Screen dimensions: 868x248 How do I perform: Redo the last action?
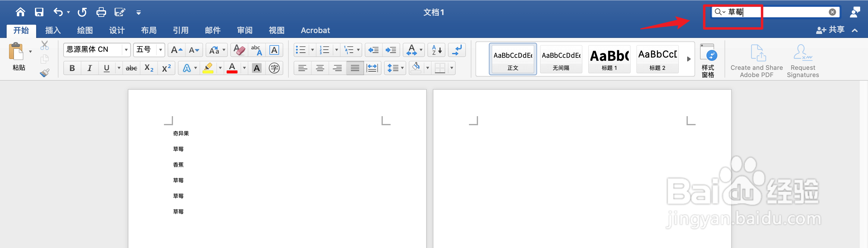[82, 12]
